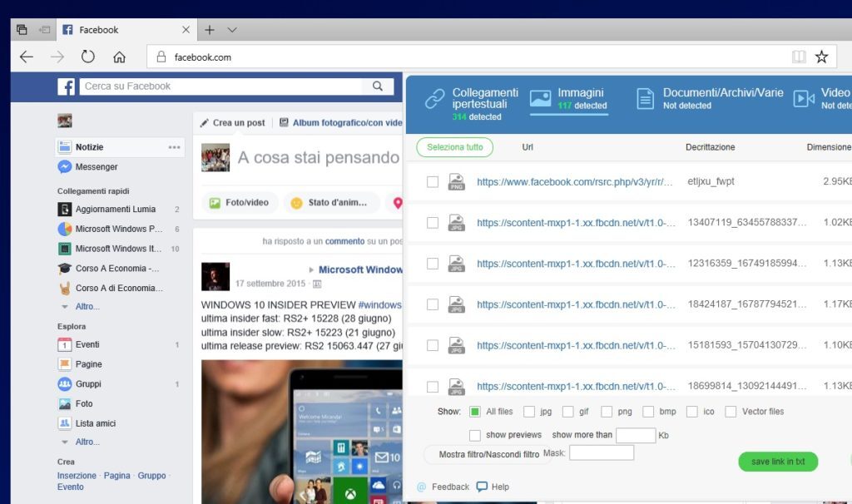Open the Microsoft Windows P... shortcut

tap(111, 229)
